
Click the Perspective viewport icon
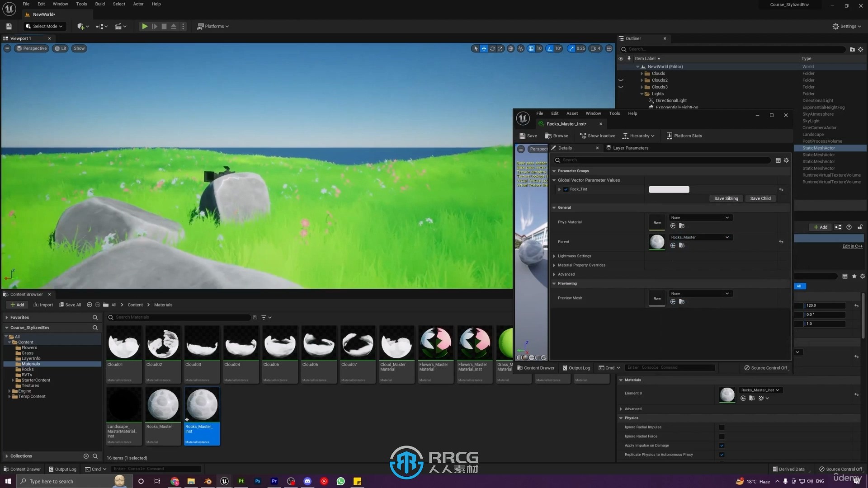coord(32,47)
